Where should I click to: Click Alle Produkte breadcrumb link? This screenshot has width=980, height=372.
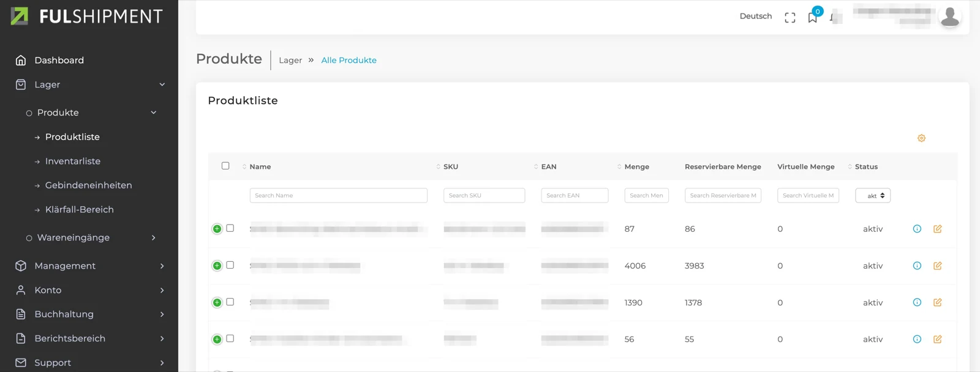(x=349, y=60)
